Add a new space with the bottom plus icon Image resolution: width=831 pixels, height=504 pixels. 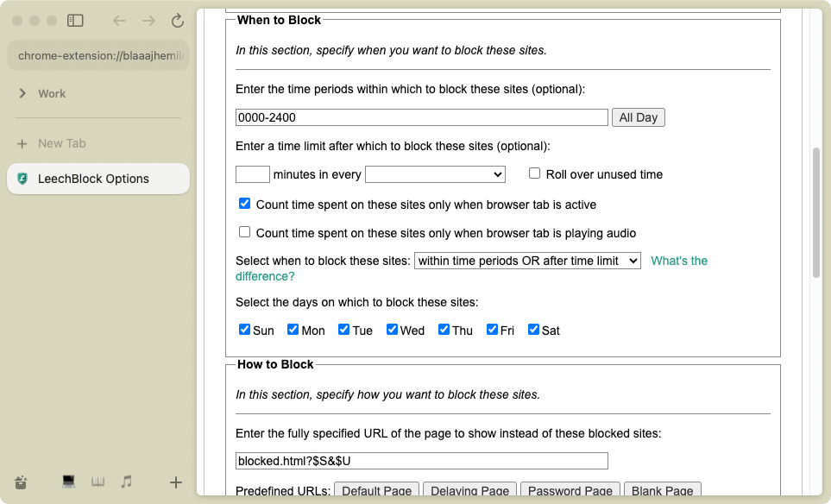coord(175,482)
